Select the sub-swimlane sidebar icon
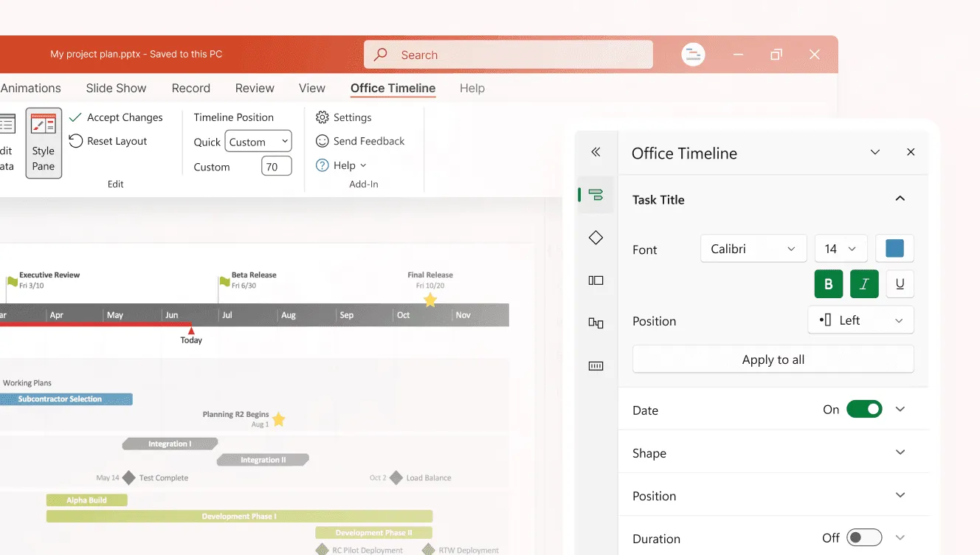980x555 pixels. pyautogui.click(x=596, y=323)
